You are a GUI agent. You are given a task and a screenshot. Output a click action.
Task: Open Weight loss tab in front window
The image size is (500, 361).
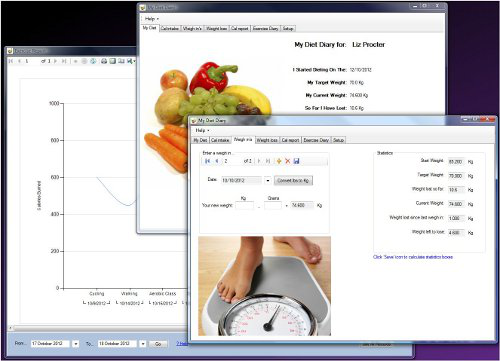pos(267,140)
